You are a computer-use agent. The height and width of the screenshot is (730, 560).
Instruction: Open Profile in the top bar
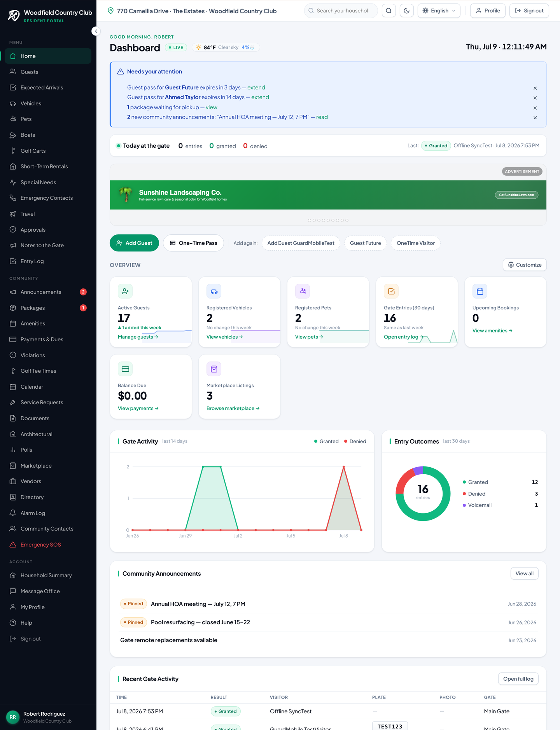[488, 11]
